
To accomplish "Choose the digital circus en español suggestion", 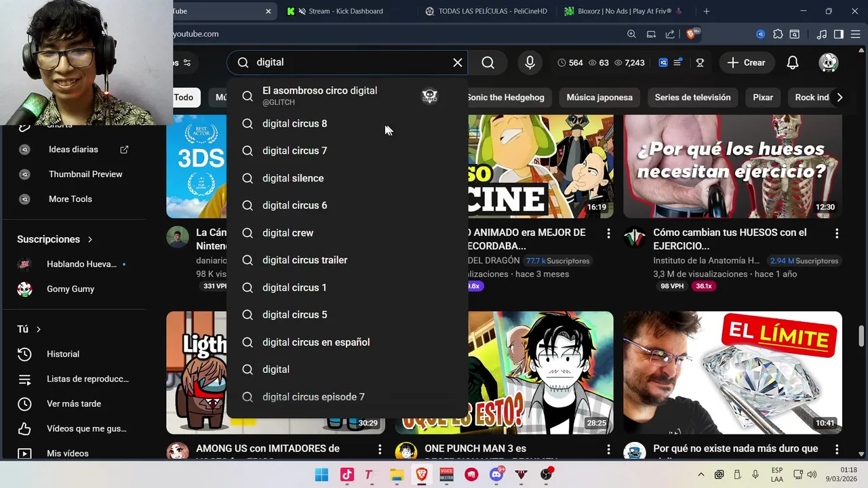I will pyautogui.click(x=347, y=342).
